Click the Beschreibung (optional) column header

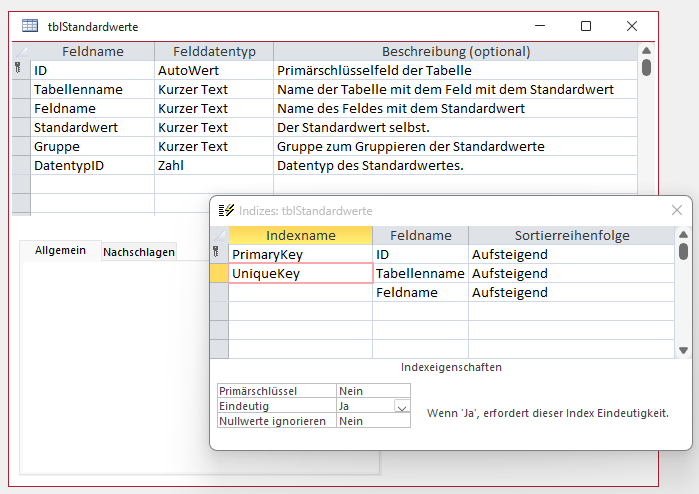pos(456,52)
